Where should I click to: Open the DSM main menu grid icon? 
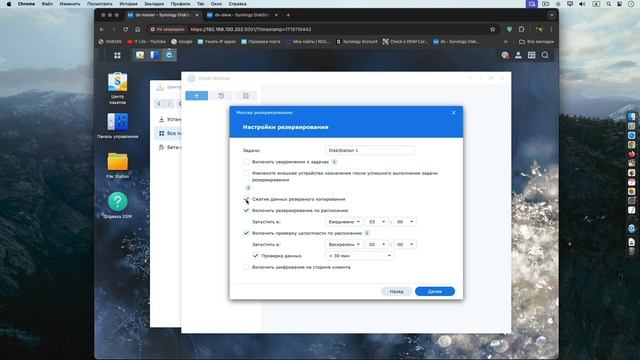coord(117,55)
